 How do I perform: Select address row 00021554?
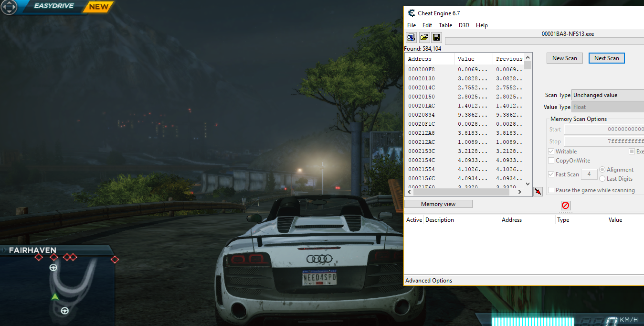tap(464, 169)
